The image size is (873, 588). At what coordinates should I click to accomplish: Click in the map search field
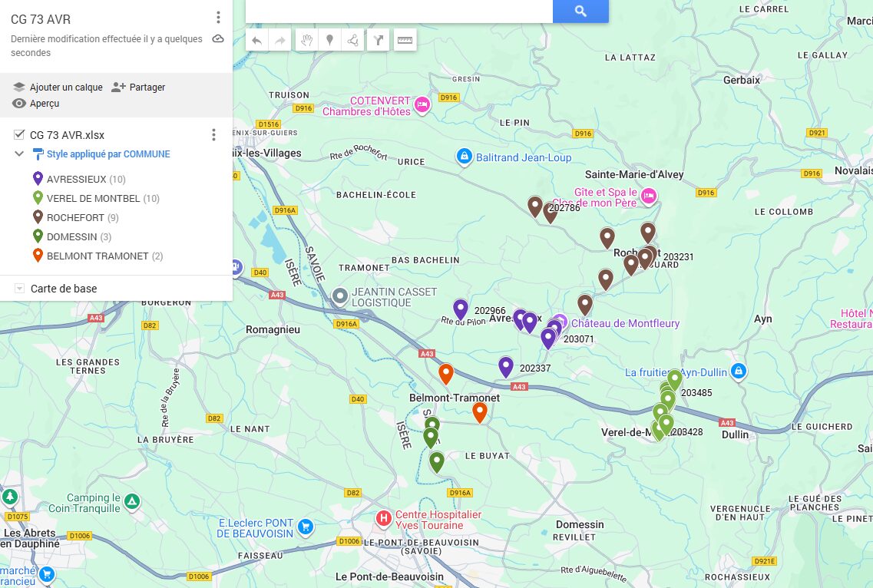click(x=398, y=11)
